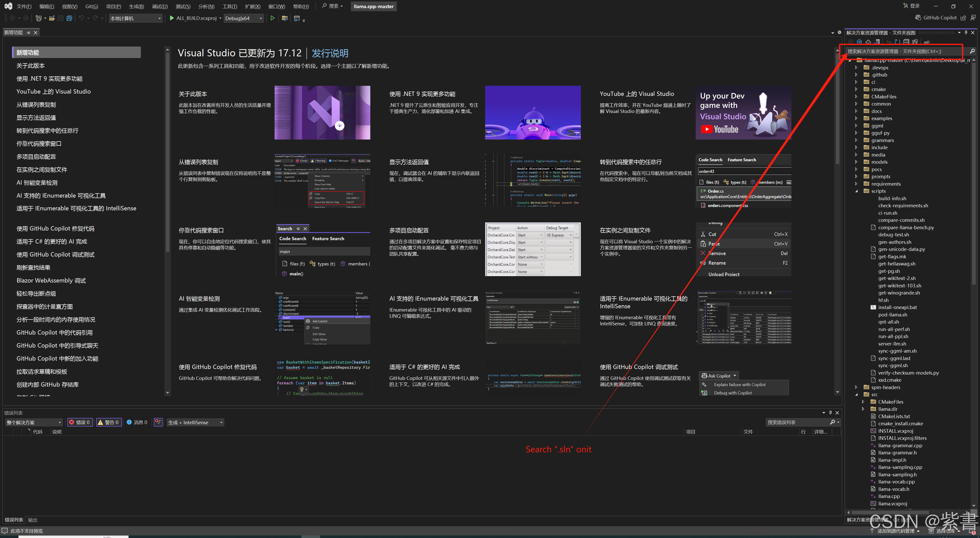Click the Open File folder icon
This screenshot has height=538, width=980.
pos(52,18)
